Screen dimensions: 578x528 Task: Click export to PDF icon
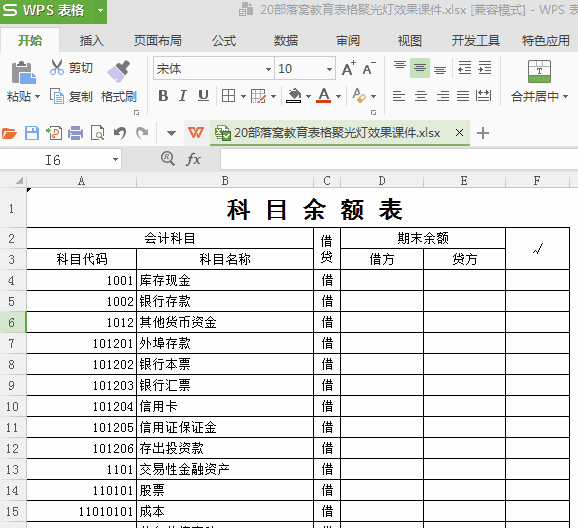pos(54,133)
